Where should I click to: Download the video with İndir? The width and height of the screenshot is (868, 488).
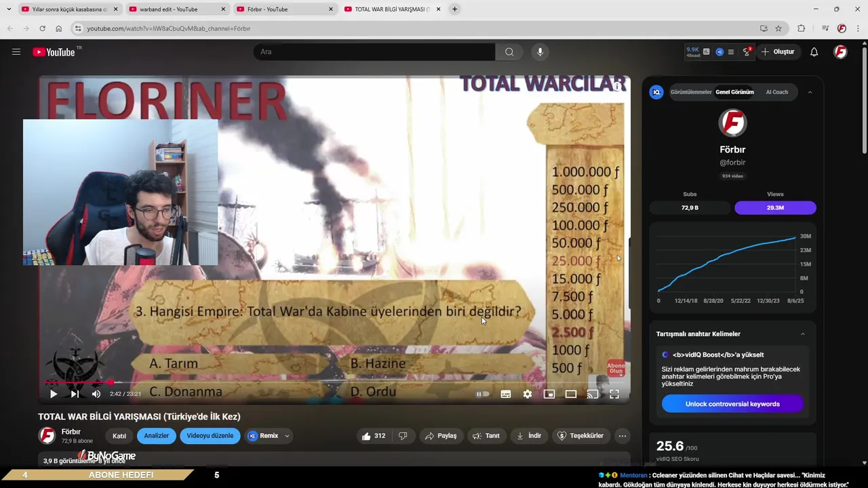pyautogui.click(x=529, y=436)
